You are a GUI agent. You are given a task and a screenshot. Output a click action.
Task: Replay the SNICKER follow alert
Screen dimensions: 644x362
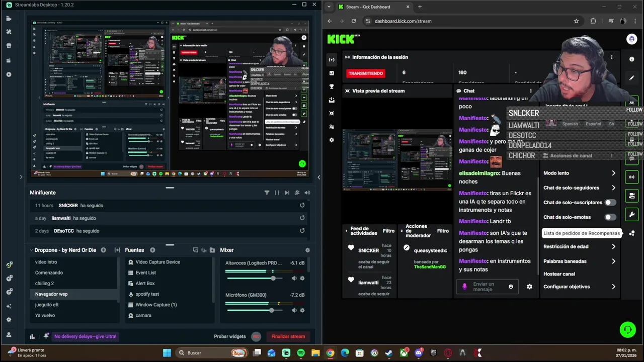click(x=302, y=205)
